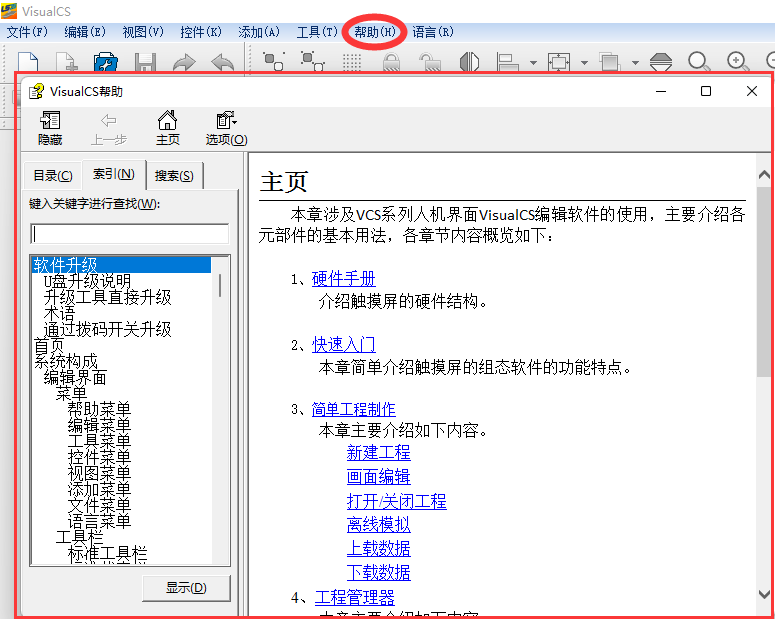The width and height of the screenshot is (775, 619).
Task: Click the layer order stacked squares icon
Action: coord(610,62)
